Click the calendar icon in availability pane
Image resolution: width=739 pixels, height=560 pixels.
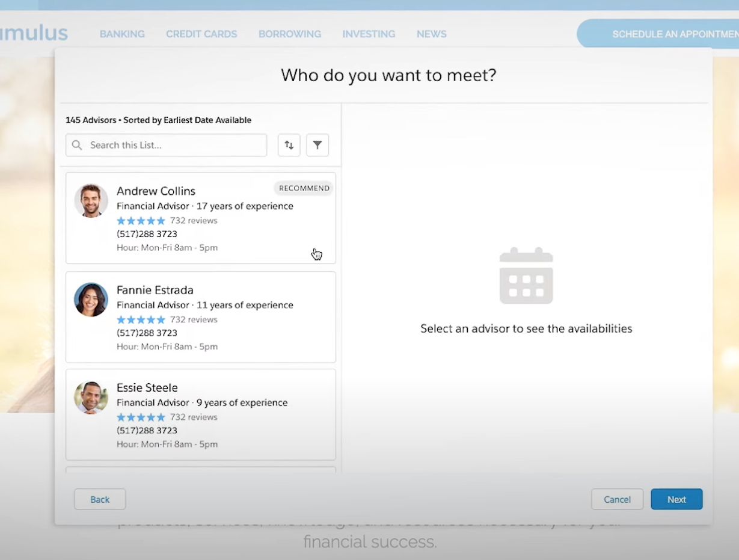[526, 275]
